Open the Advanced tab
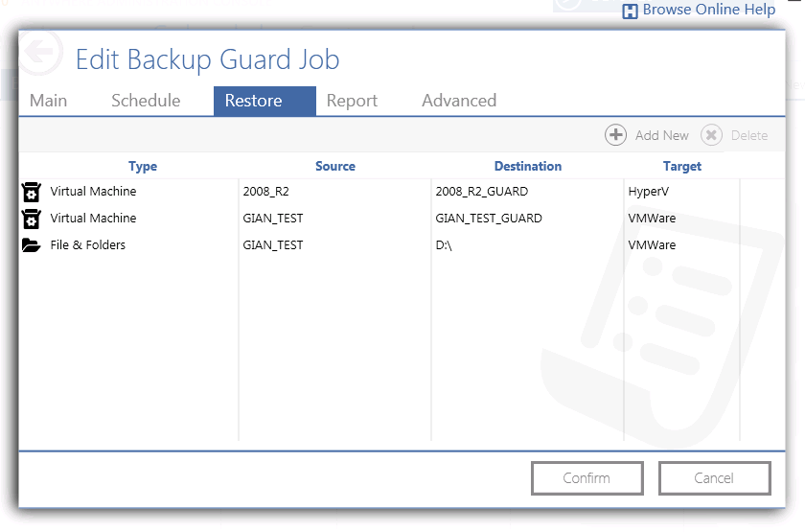The height and width of the screenshot is (532, 805). pos(459,100)
